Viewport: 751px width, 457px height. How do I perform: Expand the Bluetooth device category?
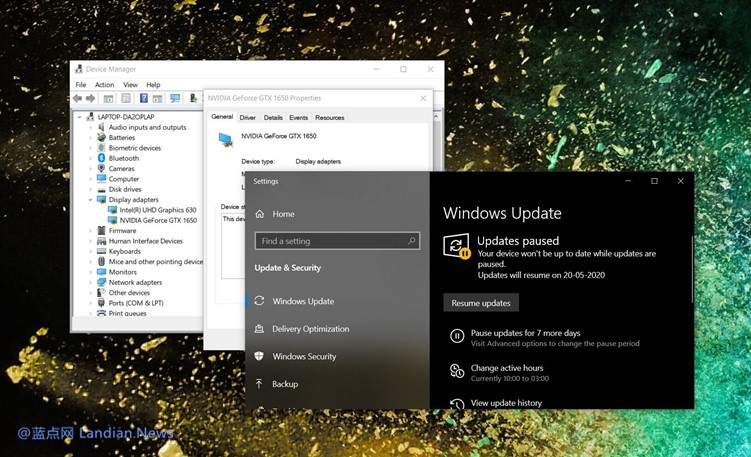[x=90, y=158]
